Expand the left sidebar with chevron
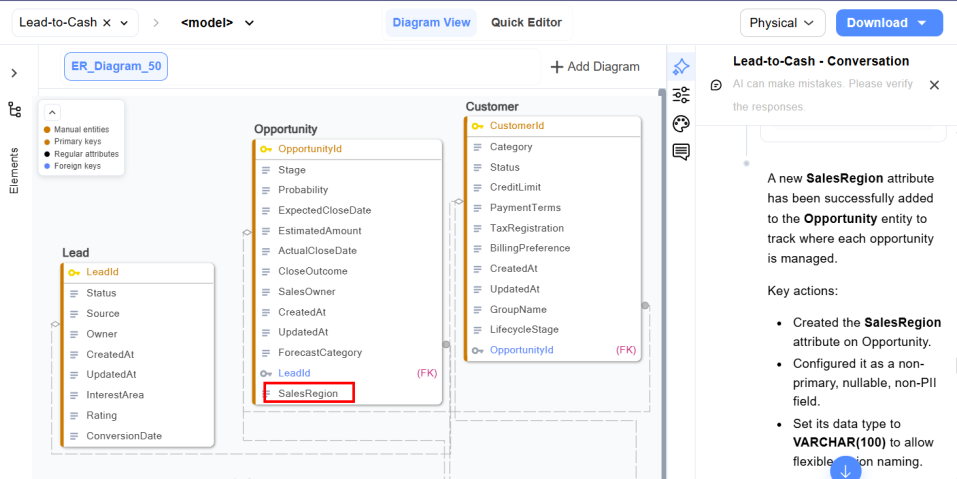Viewport: 957px width, 479px height. tap(15, 73)
